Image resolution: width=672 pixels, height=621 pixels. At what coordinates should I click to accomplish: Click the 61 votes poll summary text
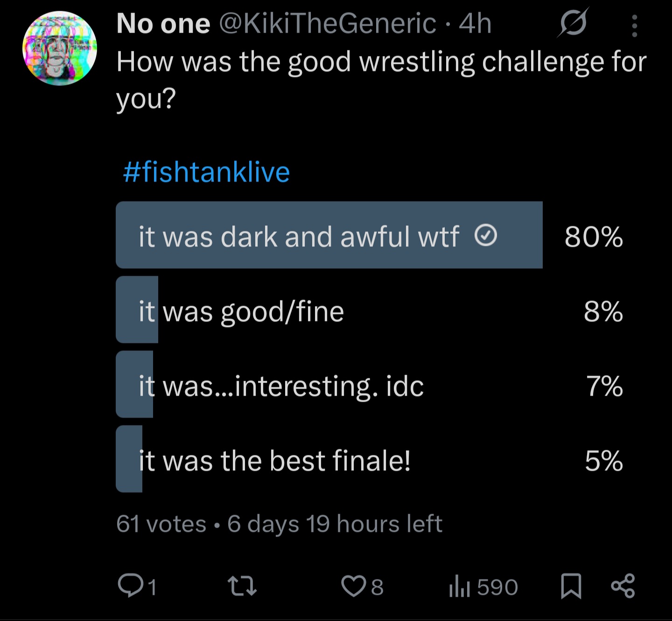[x=161, y=523]
